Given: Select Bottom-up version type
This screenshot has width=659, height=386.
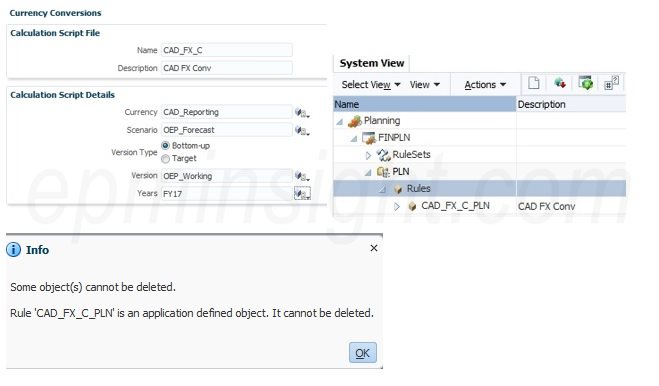Looking at the screenshot, I should pyautogui.click(x=166, y=145).
